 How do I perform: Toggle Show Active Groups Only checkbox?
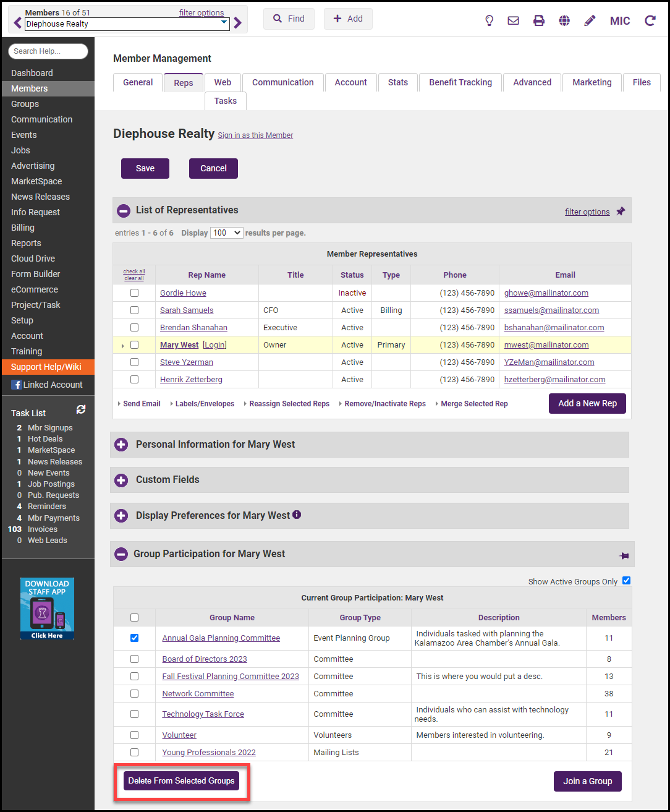point(626,580)
